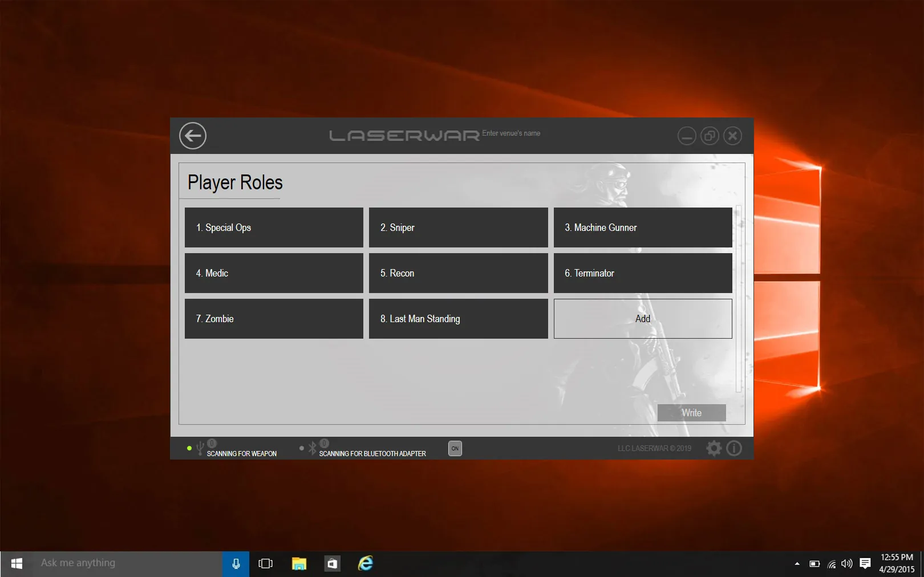Click the Bluetooth adapter icon
924x577 pixels.
click(x=312, y=448)
